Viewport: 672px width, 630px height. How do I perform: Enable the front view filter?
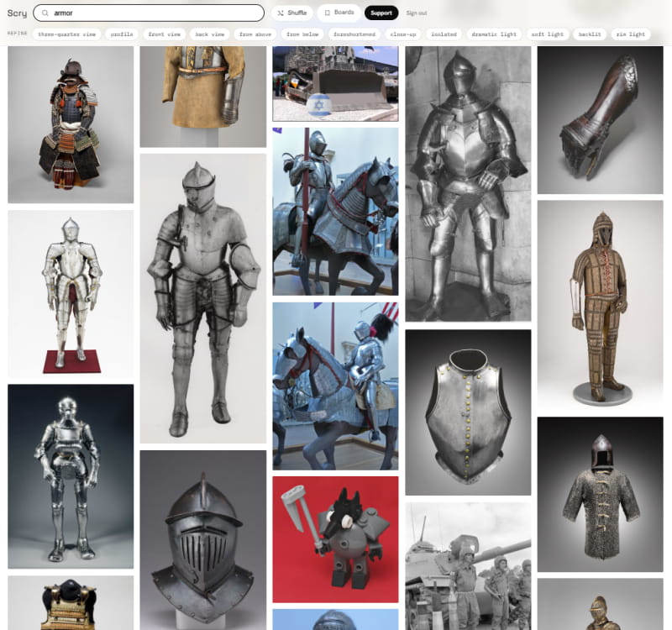pos(164,34)
